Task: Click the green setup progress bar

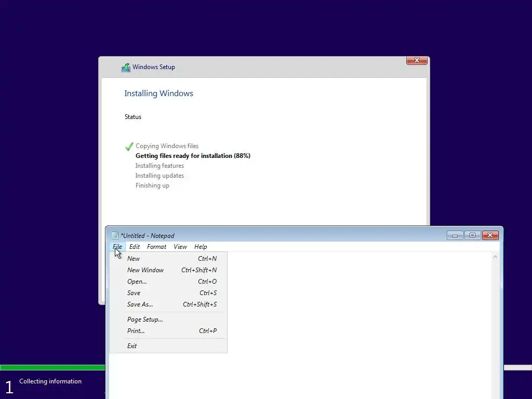Action: [x=52, y=367]
